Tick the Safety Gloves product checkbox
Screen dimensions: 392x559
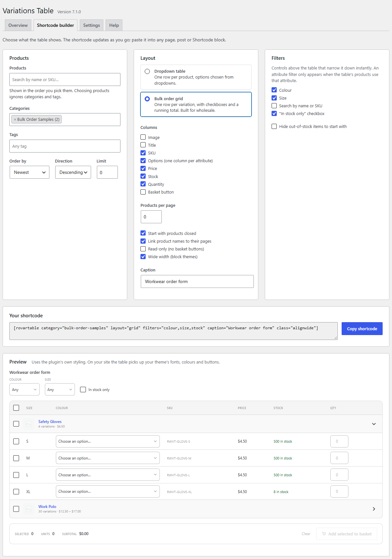[16, 424]
